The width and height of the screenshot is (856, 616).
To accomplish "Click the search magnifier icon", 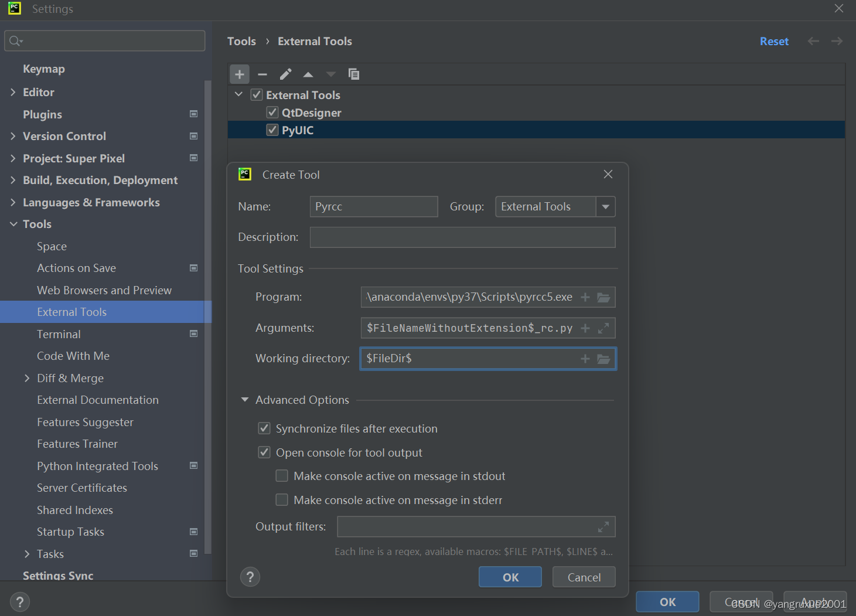I will pyautogui.click(x=16, y=41).
